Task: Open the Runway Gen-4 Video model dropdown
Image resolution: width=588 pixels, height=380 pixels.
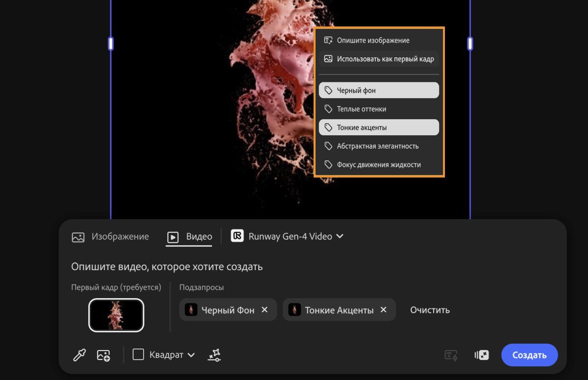Action: tap(287, 236)
